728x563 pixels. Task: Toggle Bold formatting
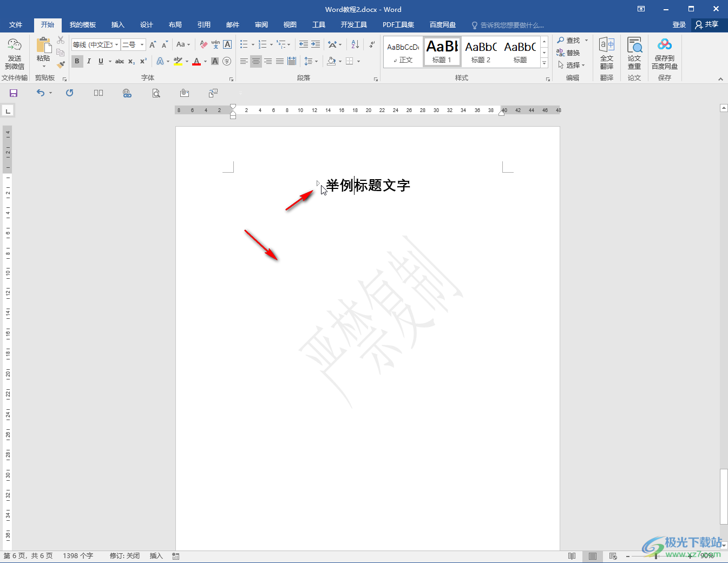(77, 61)
